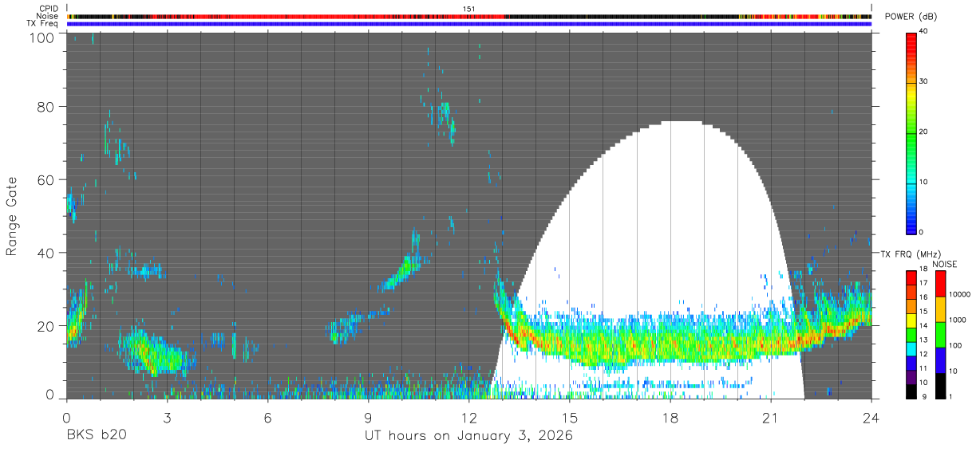Click UT hour tick label "3"

[167, 417]
